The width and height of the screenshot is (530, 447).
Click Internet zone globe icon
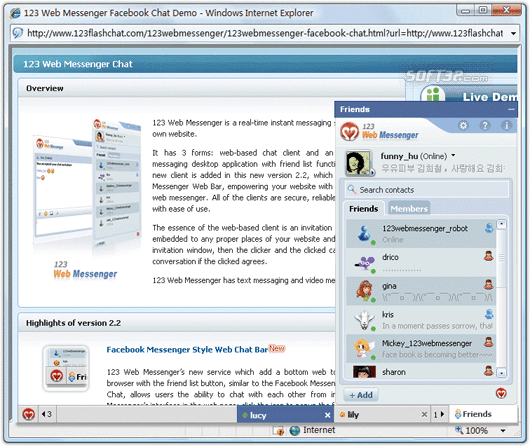294,430
